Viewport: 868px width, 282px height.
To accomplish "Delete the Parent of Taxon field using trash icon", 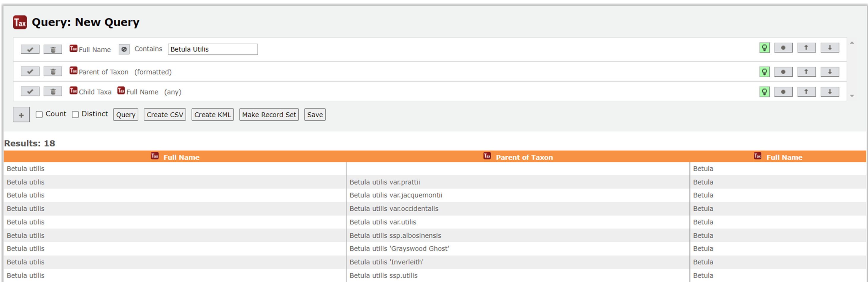I will pyautogui.click(x=53, y=71).
